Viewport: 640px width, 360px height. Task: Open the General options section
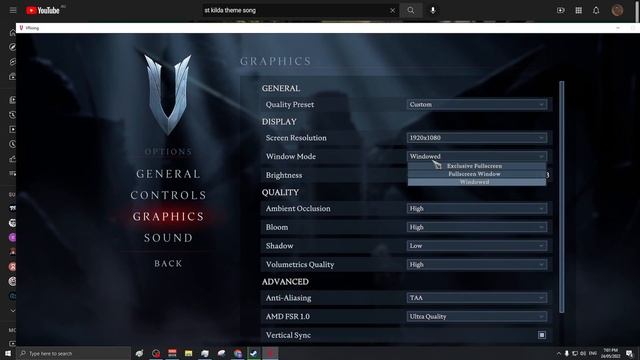[168, 174]
